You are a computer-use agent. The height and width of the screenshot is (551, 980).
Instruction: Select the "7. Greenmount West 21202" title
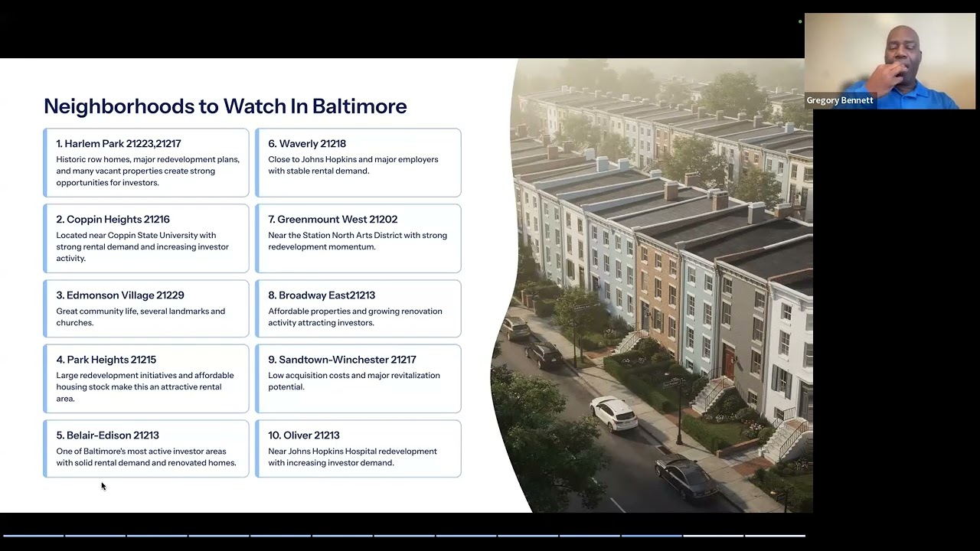pos(333,220)
